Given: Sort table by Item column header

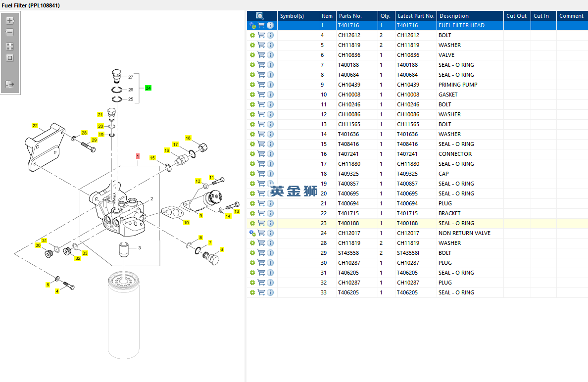Looking at the screenshot, I should coord(327,16).
